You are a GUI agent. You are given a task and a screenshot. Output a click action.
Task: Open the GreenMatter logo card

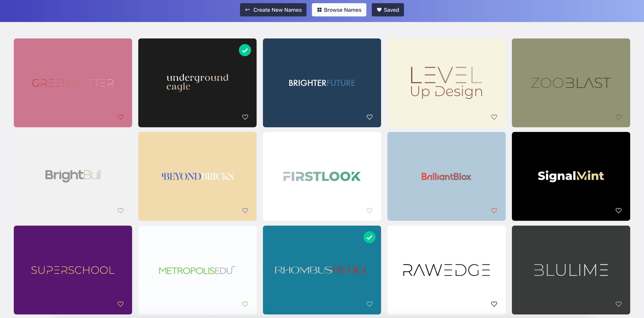pos(73,83)
